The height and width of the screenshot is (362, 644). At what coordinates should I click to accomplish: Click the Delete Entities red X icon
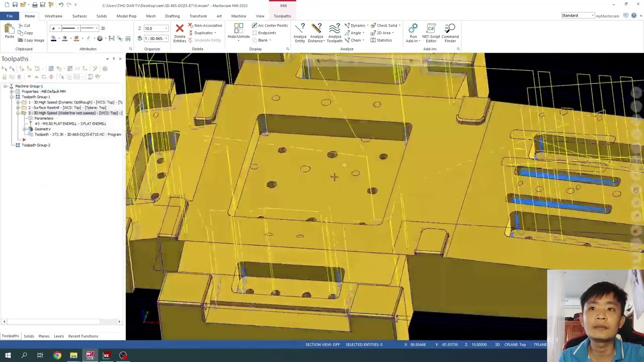click(180, 29)
